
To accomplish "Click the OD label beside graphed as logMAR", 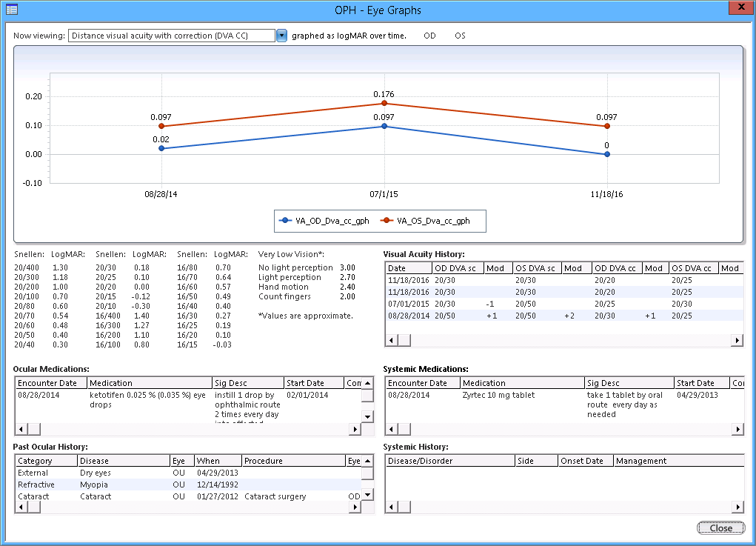I will (x=429, y=36).
